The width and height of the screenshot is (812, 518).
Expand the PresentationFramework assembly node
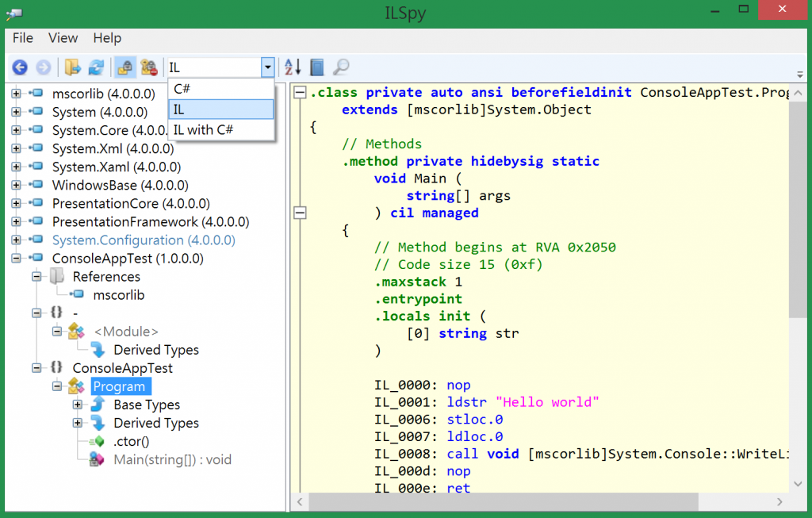[16, 221]
